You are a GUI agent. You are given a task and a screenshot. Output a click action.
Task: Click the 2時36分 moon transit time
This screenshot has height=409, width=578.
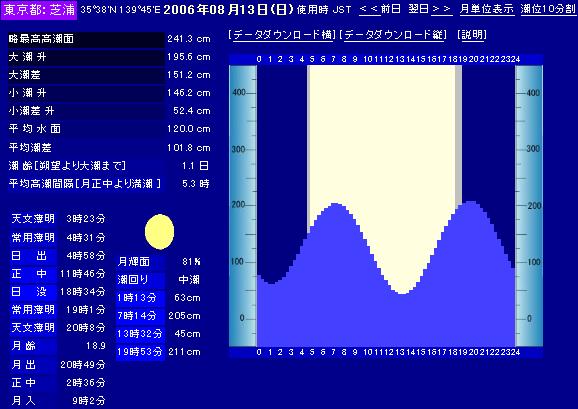coord(86,383)
